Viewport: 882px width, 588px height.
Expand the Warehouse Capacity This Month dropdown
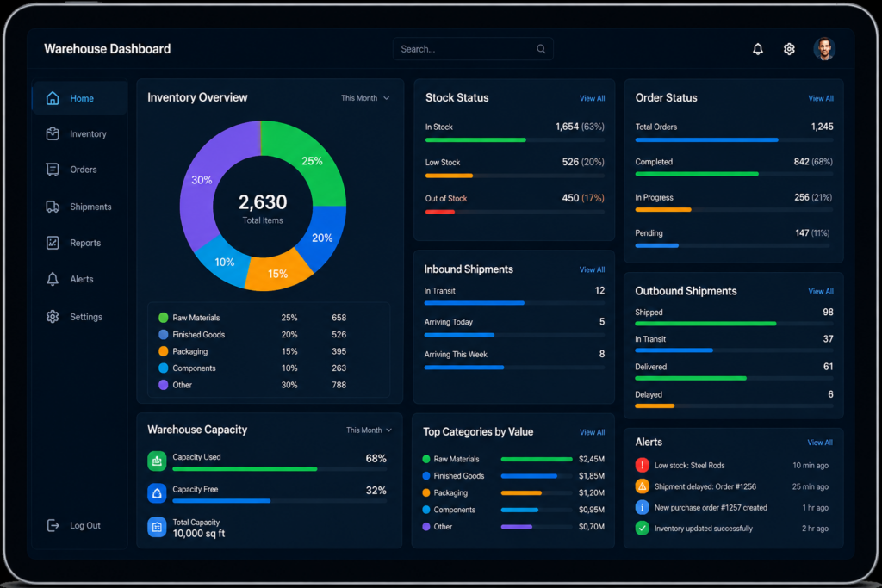tap(369, 430)
